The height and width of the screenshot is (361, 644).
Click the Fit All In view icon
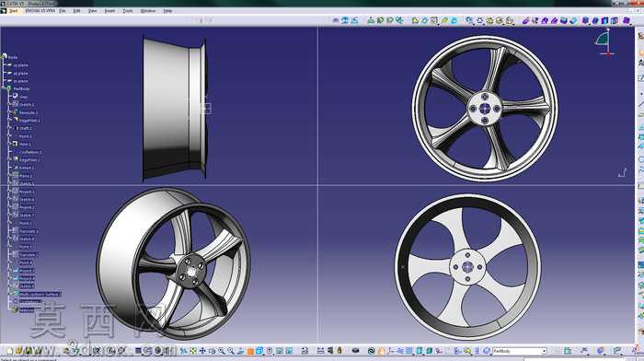pyautogui.click(x=192, y=351)
